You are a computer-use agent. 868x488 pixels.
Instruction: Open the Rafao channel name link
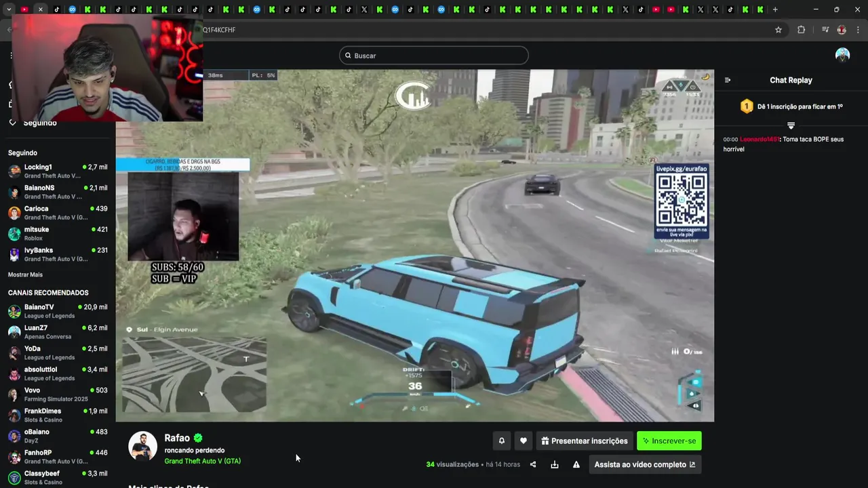click(177, 438)
